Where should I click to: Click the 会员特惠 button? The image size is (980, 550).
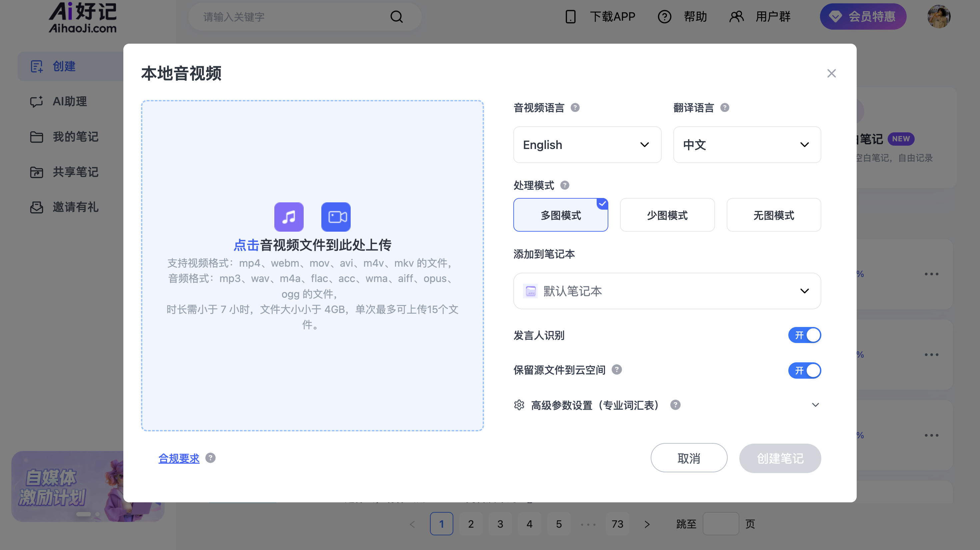pos(863,17)
